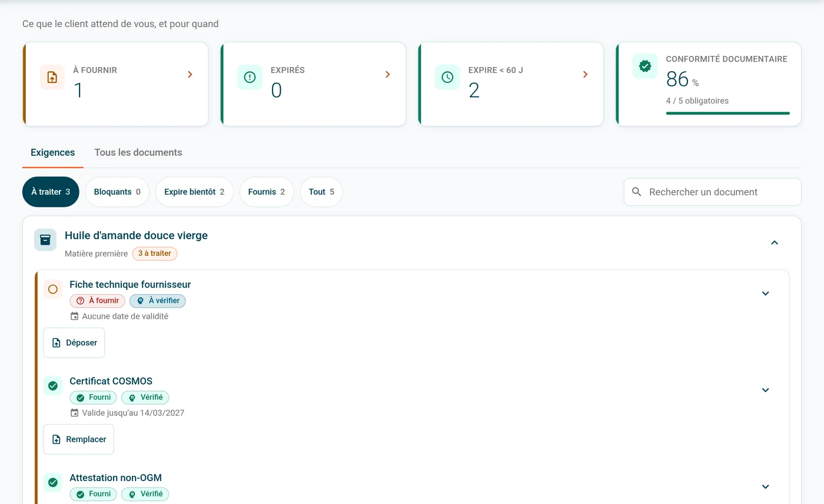The width and height of the screenshot is (824, 504).
Task: Select the Fournis filter chip
Action: point(267,192)
